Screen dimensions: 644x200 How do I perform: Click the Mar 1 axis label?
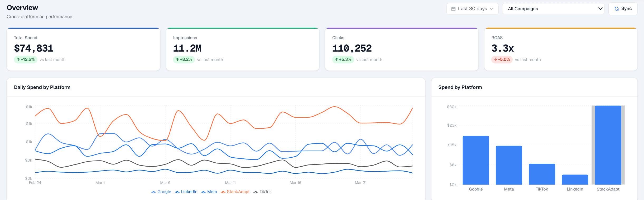(x=100, y=183)
